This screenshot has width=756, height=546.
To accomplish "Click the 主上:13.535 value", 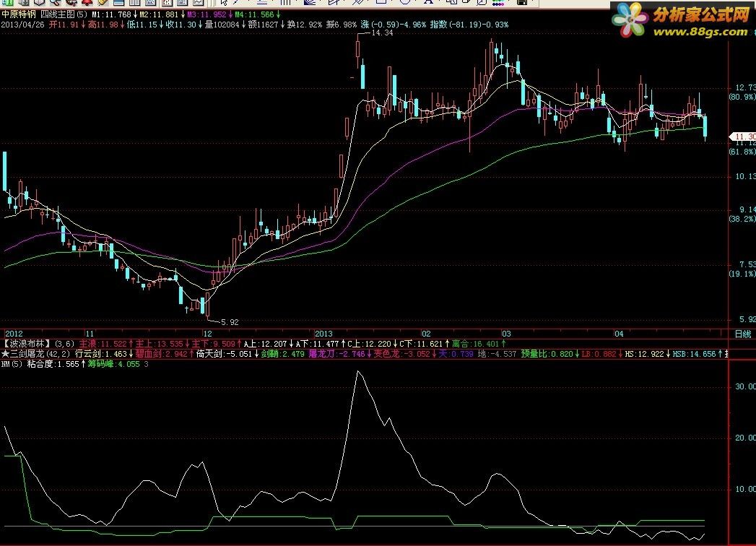I will pyautogui.click(x=159, y=344).
